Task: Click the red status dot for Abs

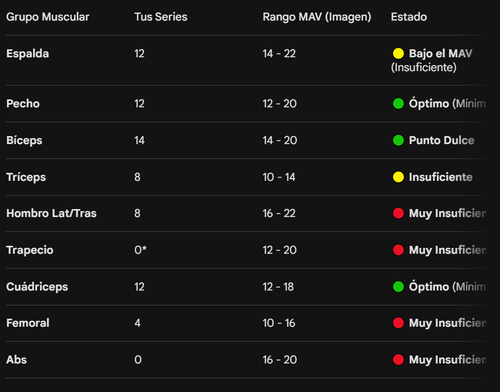Action: (398, 359)
